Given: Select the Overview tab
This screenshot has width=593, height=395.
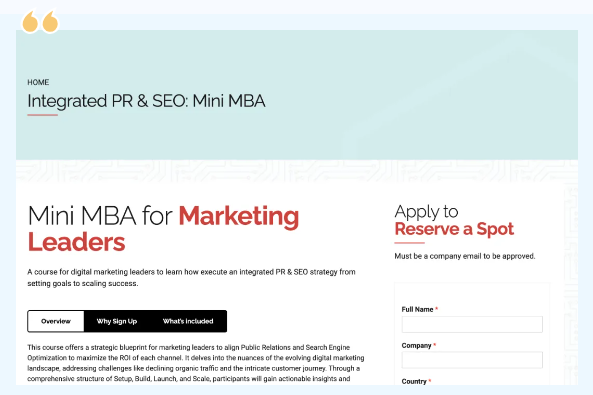Looking at the screenshot, I should [56, 321].
